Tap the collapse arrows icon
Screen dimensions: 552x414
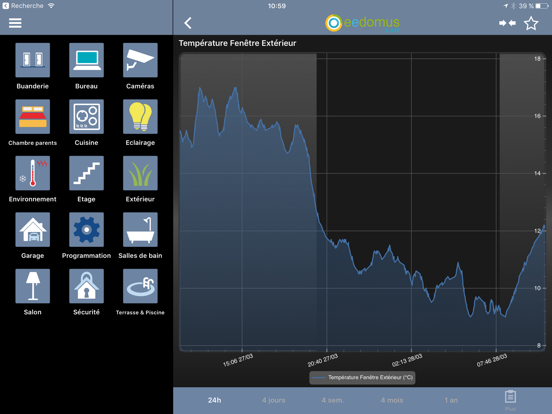pyautogui.click(x=507, y=23)
